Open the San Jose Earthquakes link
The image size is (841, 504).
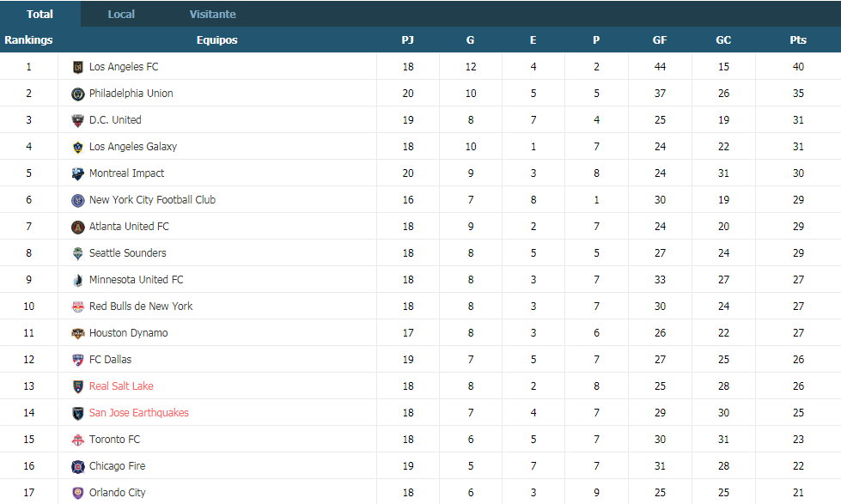pyautogui.click(x=139, y=413)
